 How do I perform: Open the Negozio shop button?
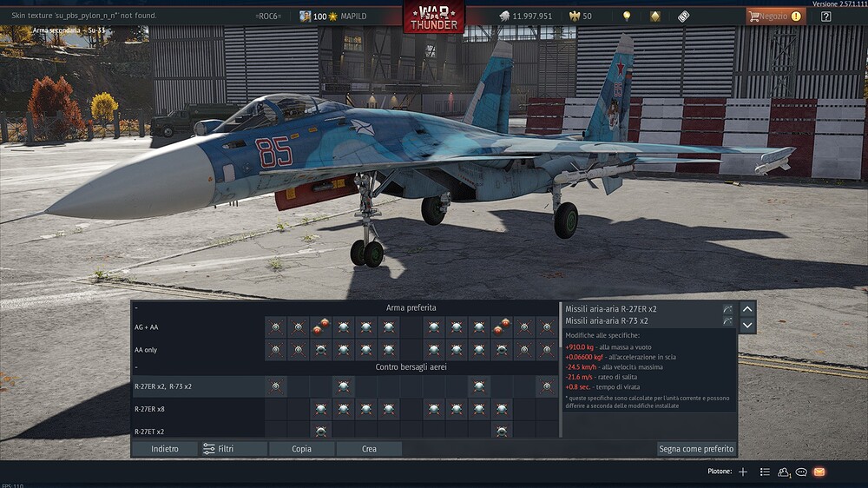coord(775,16)
